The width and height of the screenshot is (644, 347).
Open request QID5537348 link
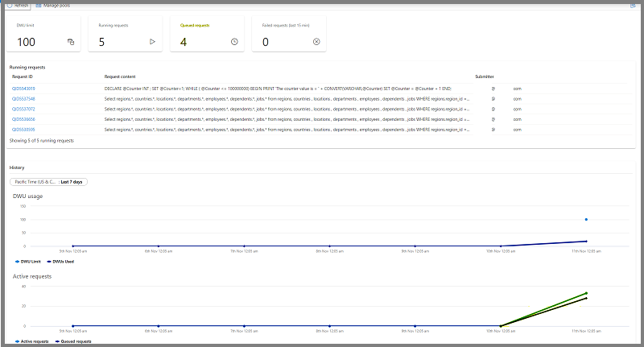click(x=23, y=98)
